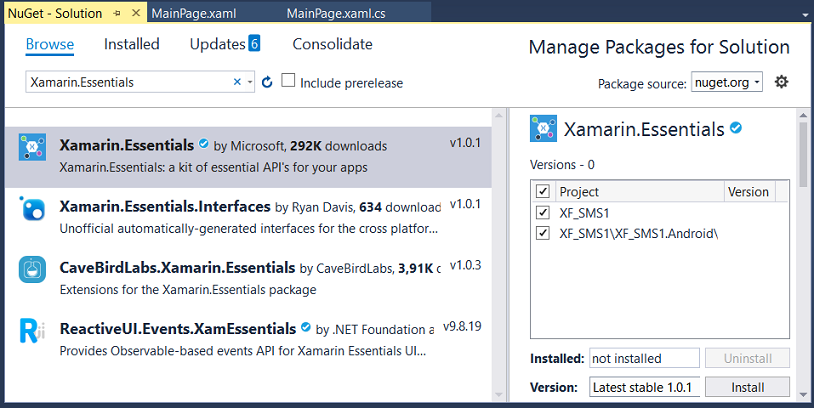Click the ReactiveUI.Events.XamEssentials package icon

click(x=32, y=331)
